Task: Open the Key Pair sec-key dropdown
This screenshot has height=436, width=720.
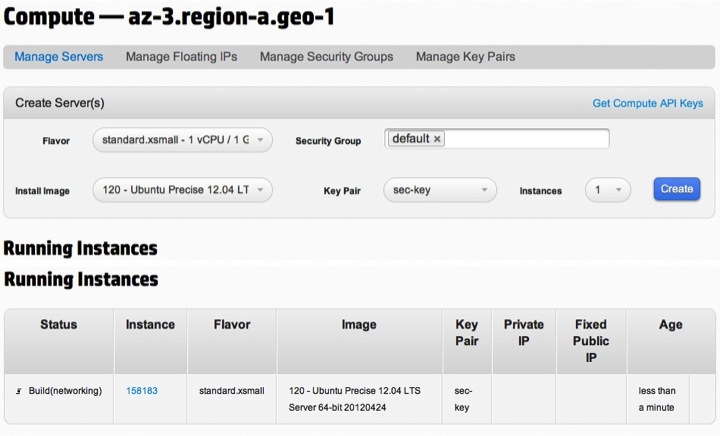Action: [440, 190]
